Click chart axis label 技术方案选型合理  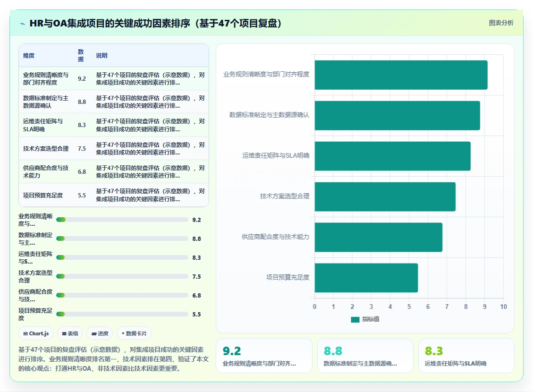tap(285, 196)
